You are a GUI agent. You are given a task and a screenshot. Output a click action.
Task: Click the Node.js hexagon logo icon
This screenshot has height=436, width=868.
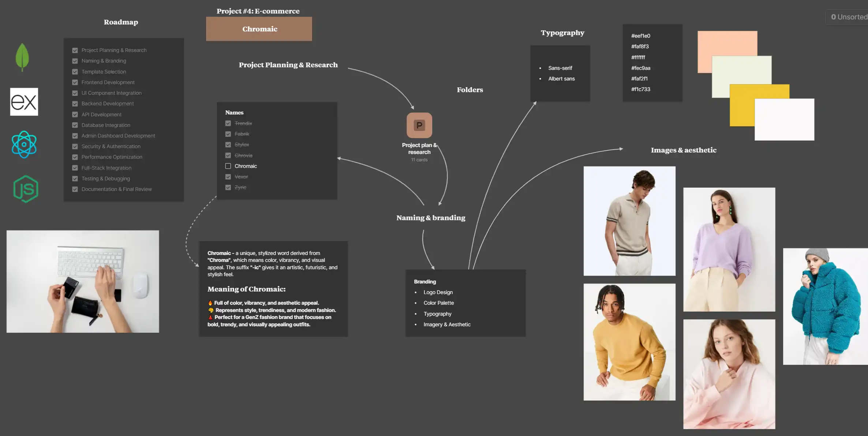coord(26,189)
